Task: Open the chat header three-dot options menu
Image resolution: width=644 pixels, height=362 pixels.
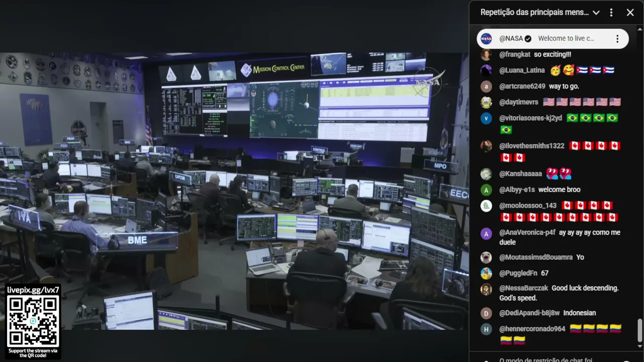Action: [x=611, y=13]
